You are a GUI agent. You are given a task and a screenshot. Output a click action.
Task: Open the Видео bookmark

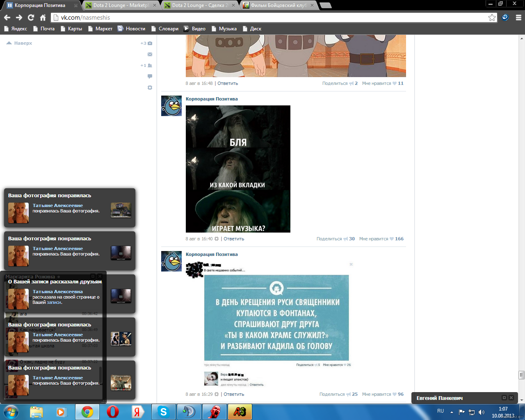point(195,29)
